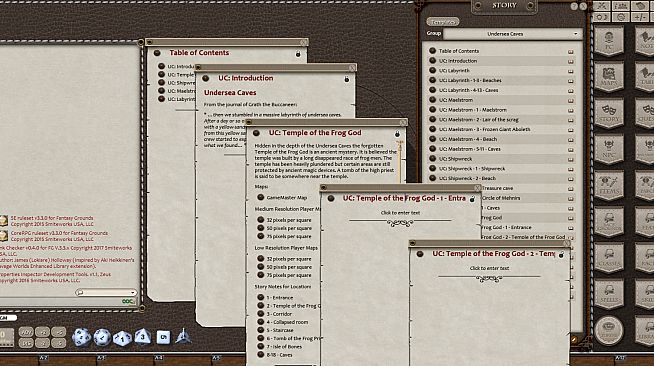
Task: Pick the d12 die
Action: (102, 338)
